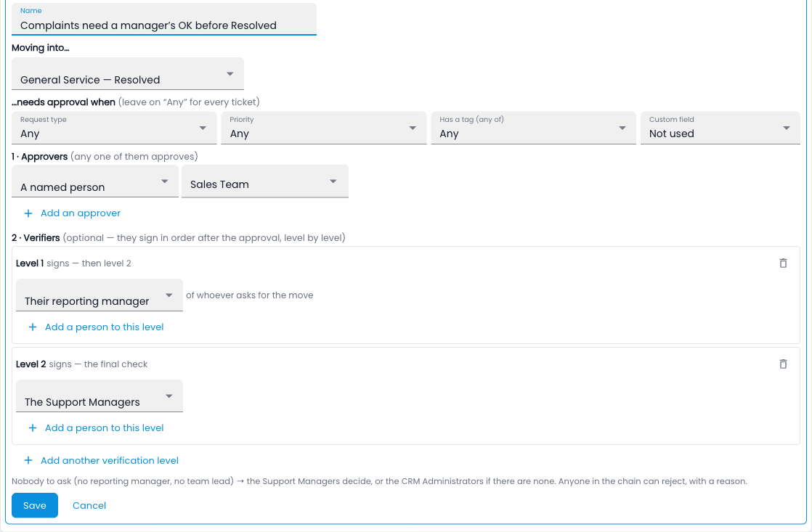Open the Request type dropdown

(x=114, y=128)
